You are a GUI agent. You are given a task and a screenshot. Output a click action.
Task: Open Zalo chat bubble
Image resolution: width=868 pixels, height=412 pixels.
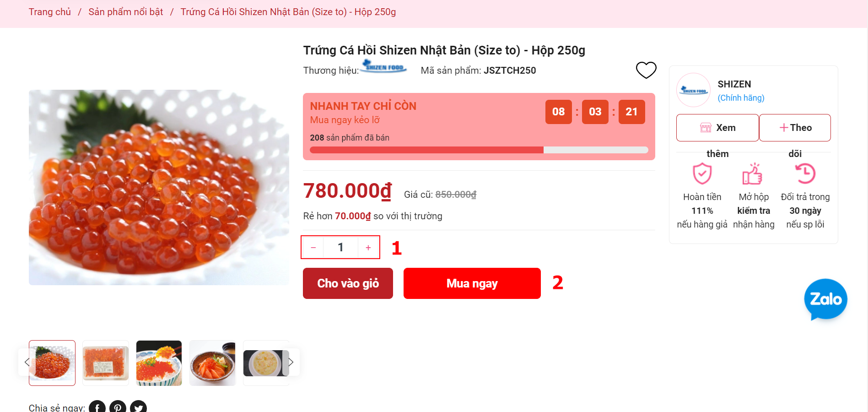click(825, 299)
